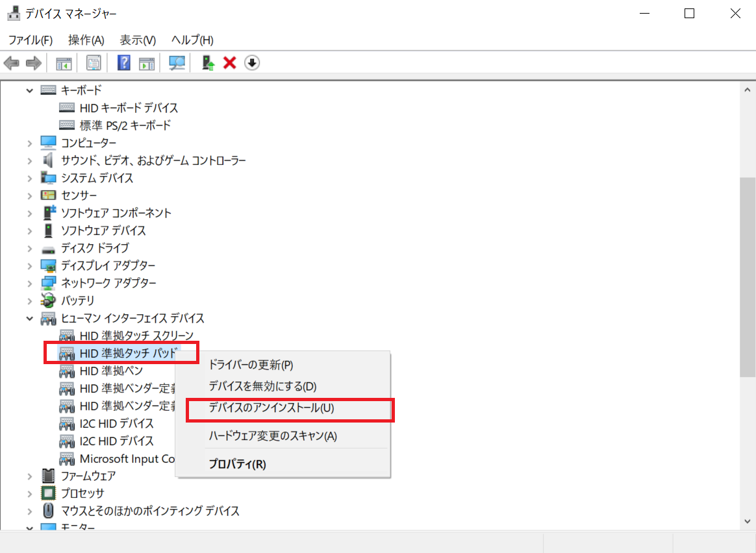756x553 pixels.
Task: Select ドライバーの更新(P) in context menu
Action: 251,365
